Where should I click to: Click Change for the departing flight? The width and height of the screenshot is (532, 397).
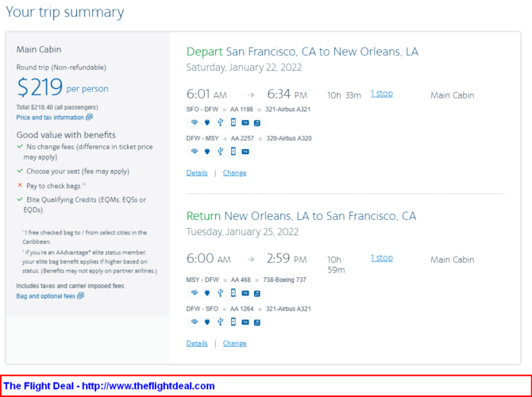[x=234, y=173]
